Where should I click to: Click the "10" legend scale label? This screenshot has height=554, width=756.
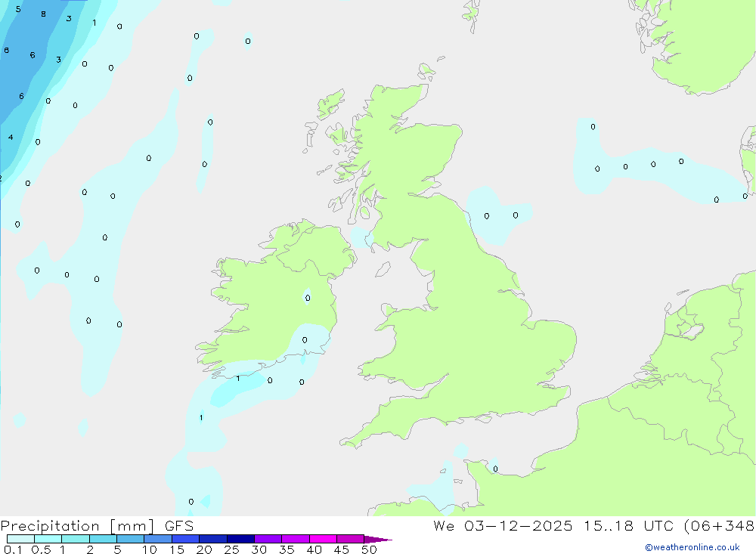pos(150,549)
